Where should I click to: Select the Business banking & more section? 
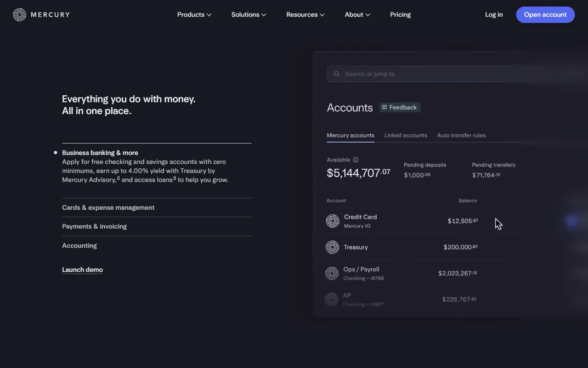click(x=100, y=153)
